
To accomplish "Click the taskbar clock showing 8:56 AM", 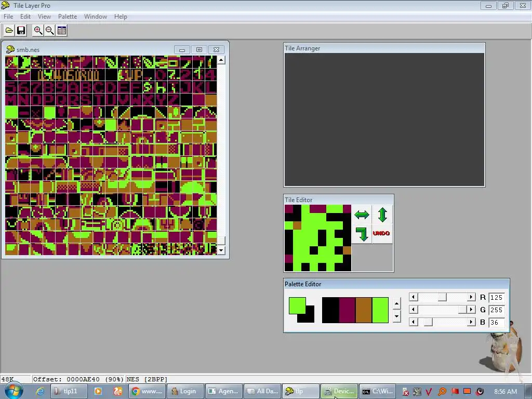I will [506, 392].
